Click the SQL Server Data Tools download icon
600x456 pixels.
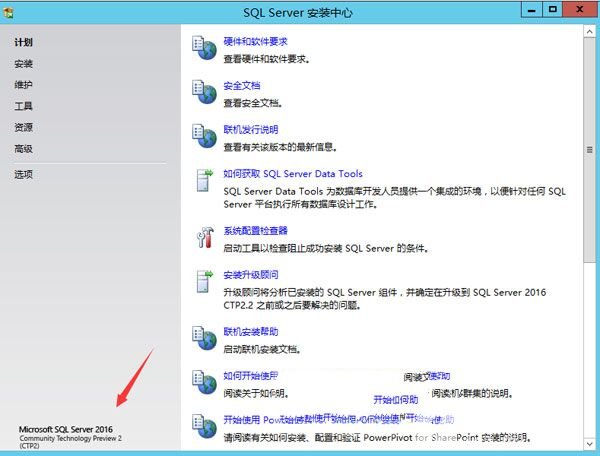(x=203, y=181)
